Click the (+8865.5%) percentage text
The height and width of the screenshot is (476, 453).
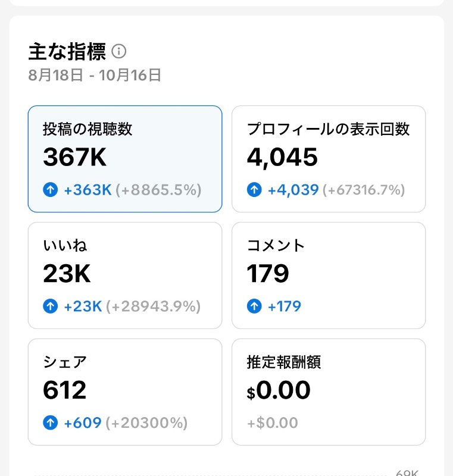tap(158, 190)
